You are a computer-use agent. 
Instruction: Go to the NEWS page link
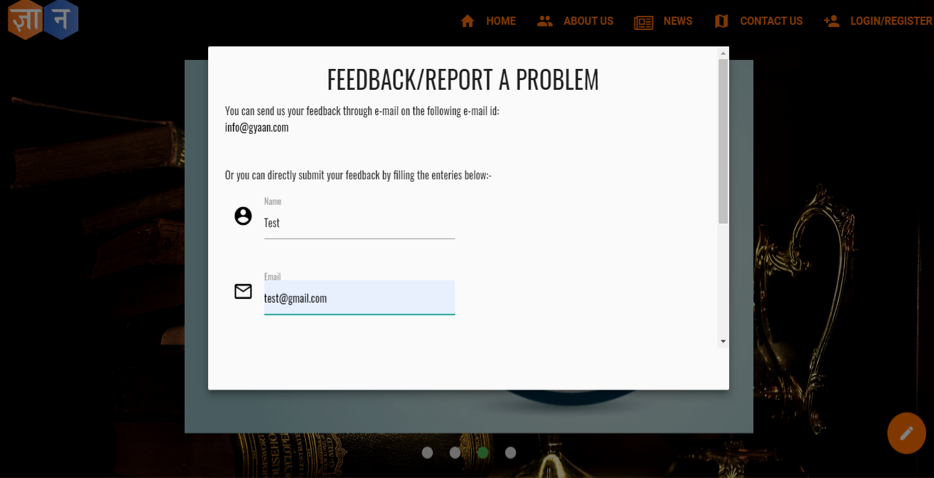click(677, 21)
